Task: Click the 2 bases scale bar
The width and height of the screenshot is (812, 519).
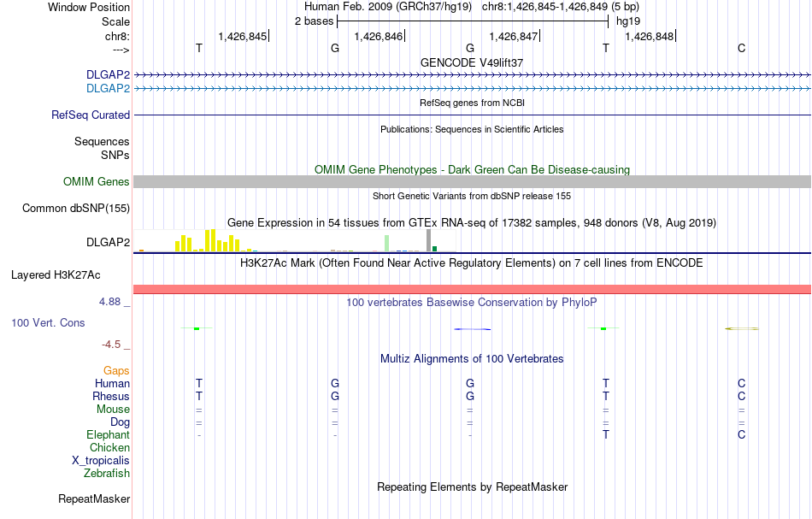Action: coord(473,21)
